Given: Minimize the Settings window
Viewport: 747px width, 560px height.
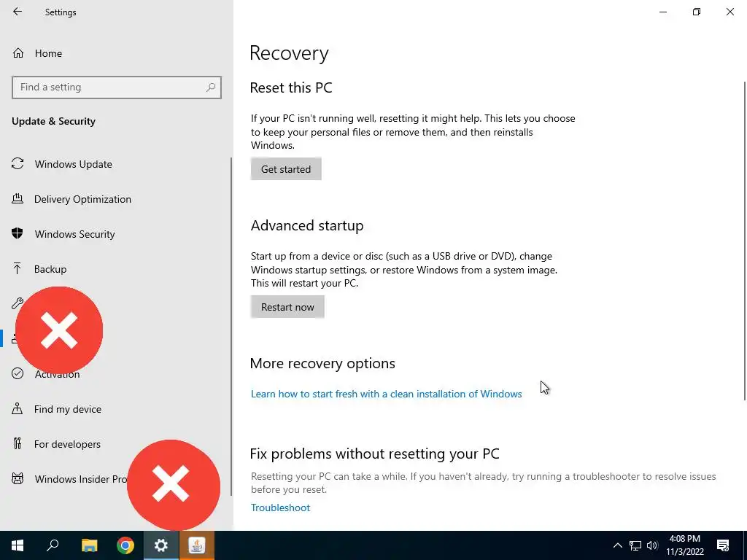Looking at the screenshot, I should (663, 12).
